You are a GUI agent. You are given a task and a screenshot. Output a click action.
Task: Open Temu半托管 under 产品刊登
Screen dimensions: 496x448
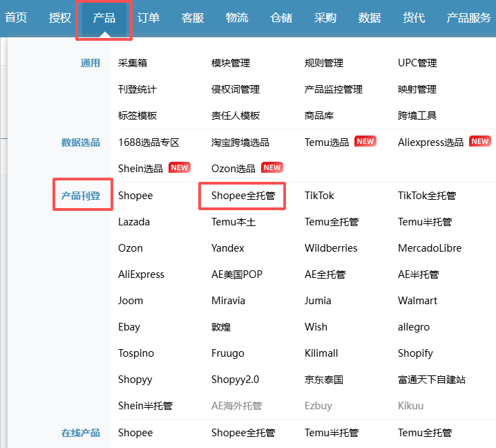425,222
